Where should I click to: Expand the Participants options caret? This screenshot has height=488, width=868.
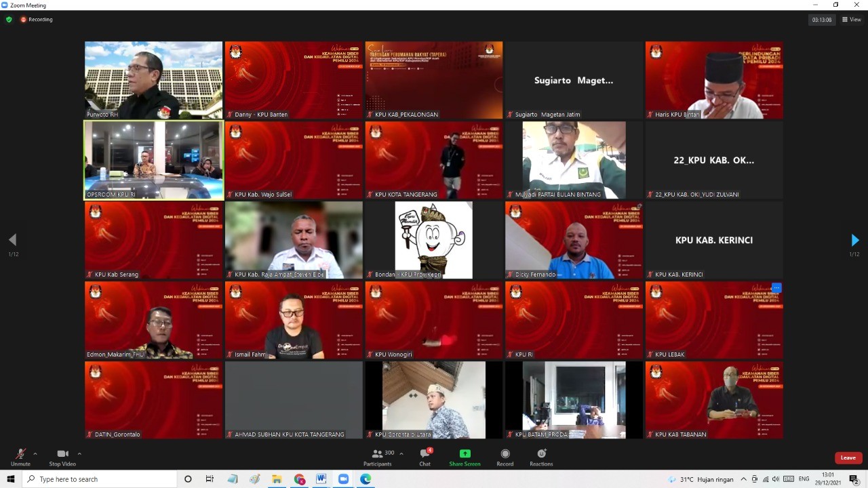[401, 453]
